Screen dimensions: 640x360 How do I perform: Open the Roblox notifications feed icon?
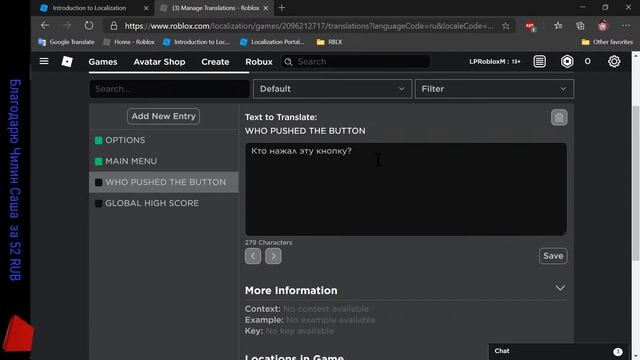[540, 62]
